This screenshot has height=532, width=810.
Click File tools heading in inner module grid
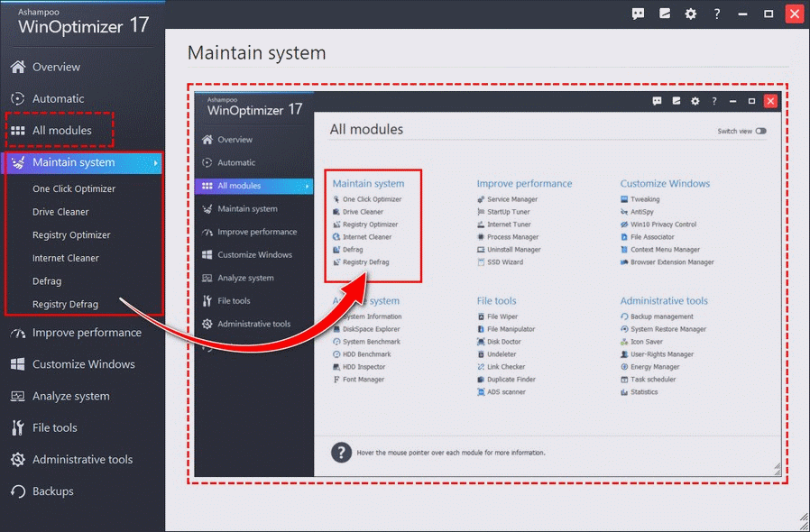point(496,300)
